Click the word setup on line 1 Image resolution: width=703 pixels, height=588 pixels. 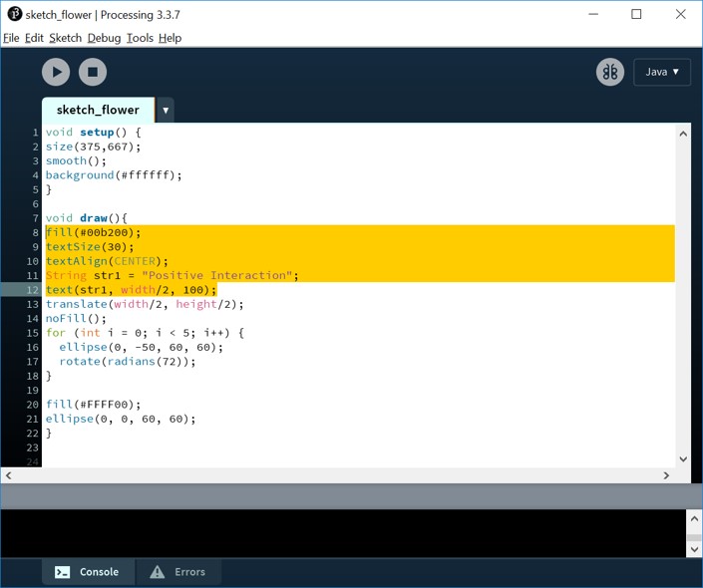pyautogui.click(x=97, y=133)
